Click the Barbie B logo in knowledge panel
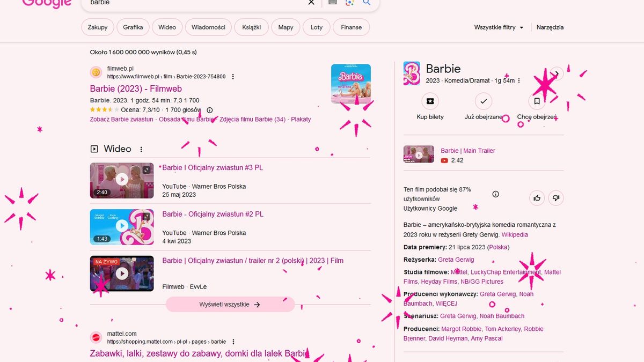 pos(412,73)
